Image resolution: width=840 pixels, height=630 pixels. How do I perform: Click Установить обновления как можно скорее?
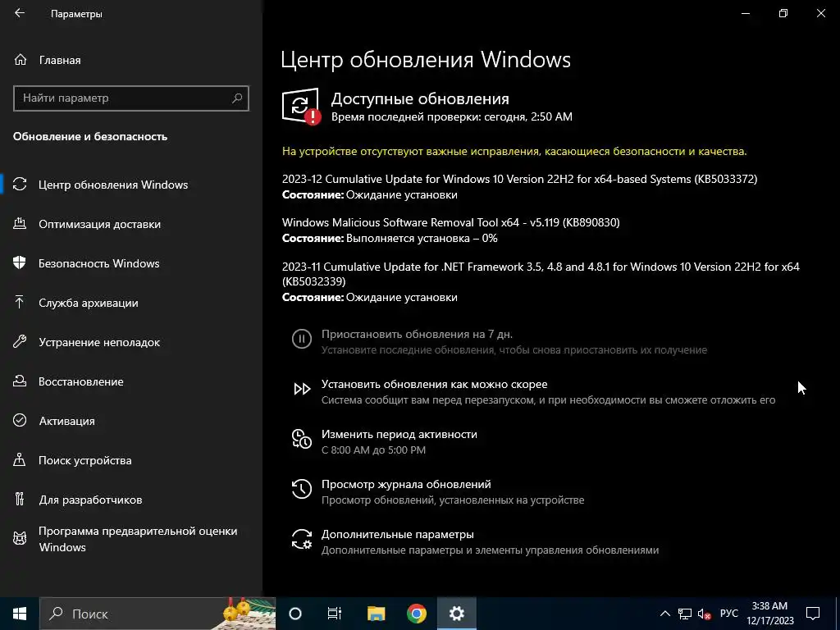pyautogui.click(x=435, y=384)
